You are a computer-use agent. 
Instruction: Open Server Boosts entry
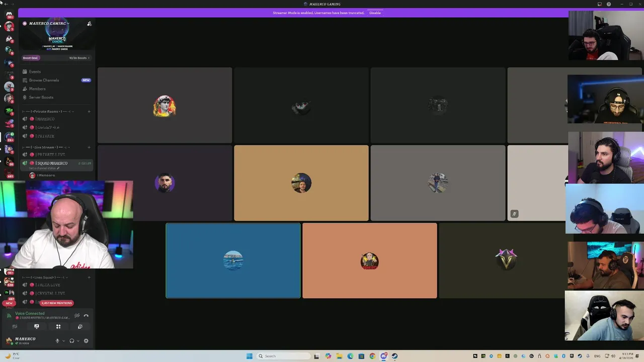coord(56,97)
